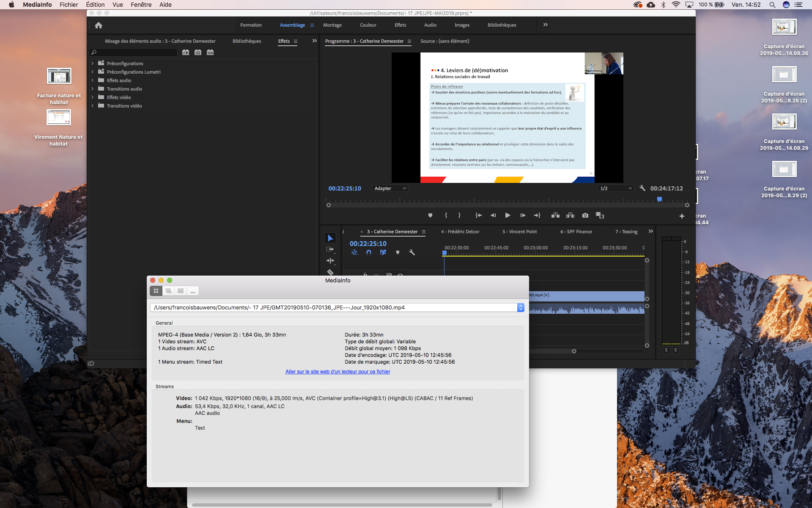The width and height of the screenshot is (812, 508).
Task: Open Program monitor wrench settings
Action: (x=642, y=188)
